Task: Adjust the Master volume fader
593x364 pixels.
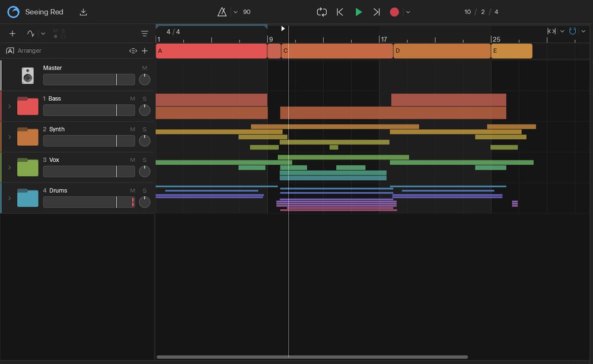Action: 89,79
